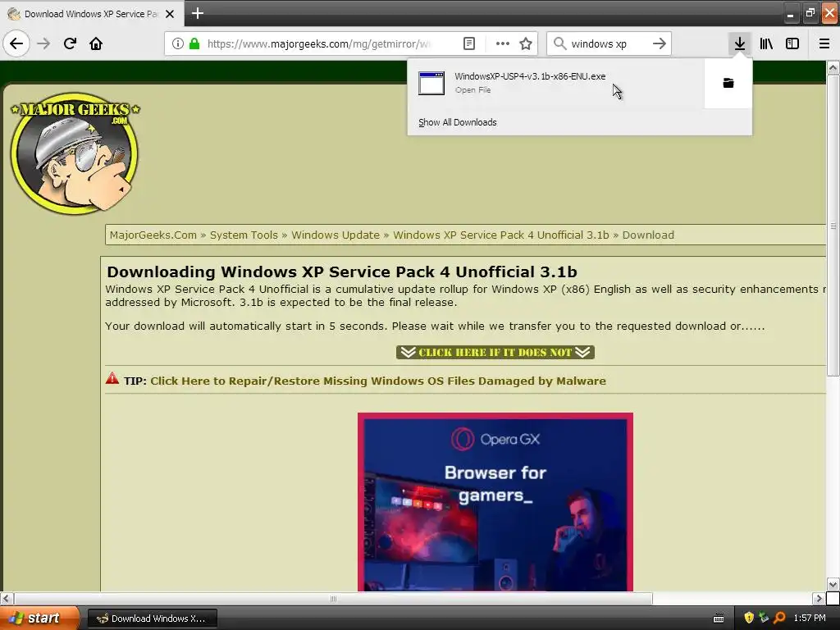The width and height of the screenshot is (840, 630).
Task: Open Windows XP Service Pack 4 Unofficial 3.1b breadcrumb
Action: coord(501,235)
